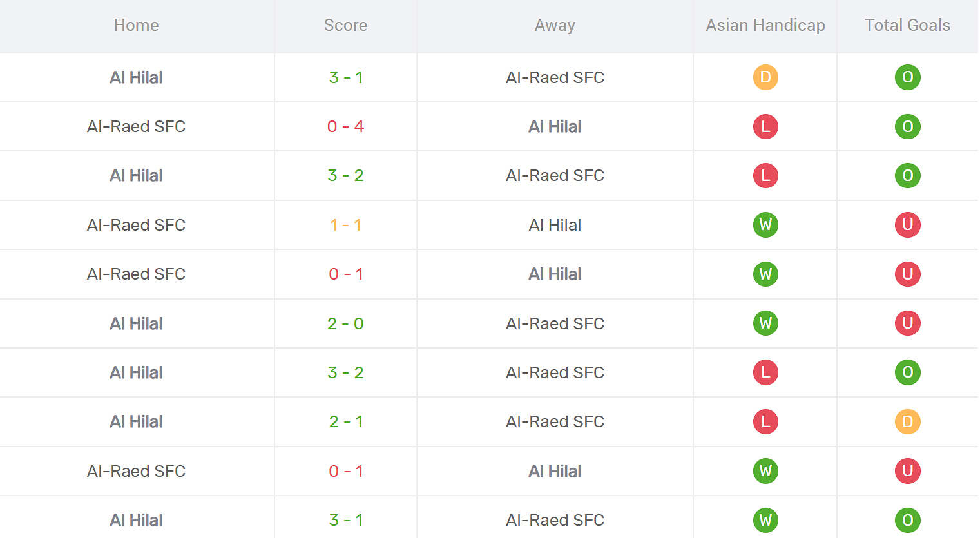This screenshot has width=980, height=538.
Task: Click red U badge in 1 - 1 row
Action: click(x=907, y=225)
